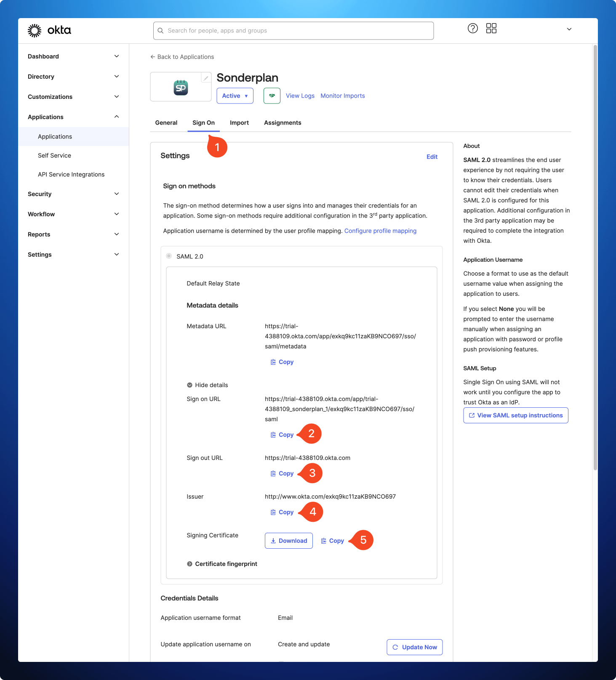The width and height of the screenshot is (616, 680).
Task: Click the Metadata URL text value
Action: click(340, 336)
